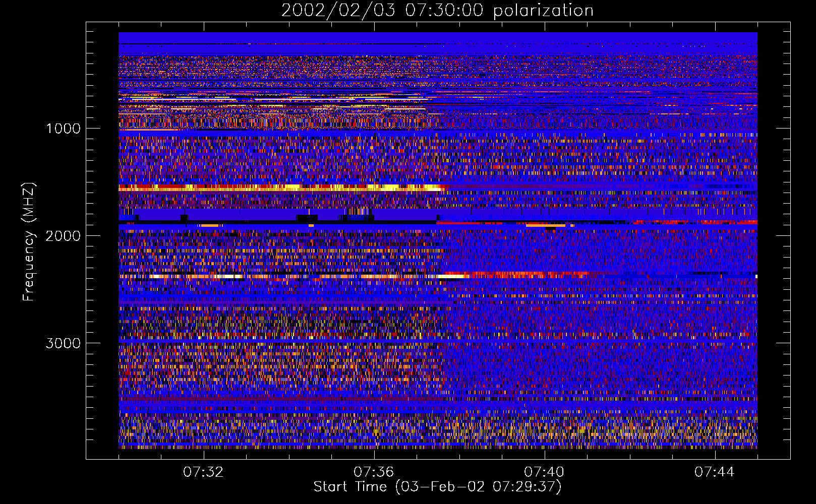
Task: Click the 'Frequency (MHZ)' axis label
Action: tap(29, 242)
